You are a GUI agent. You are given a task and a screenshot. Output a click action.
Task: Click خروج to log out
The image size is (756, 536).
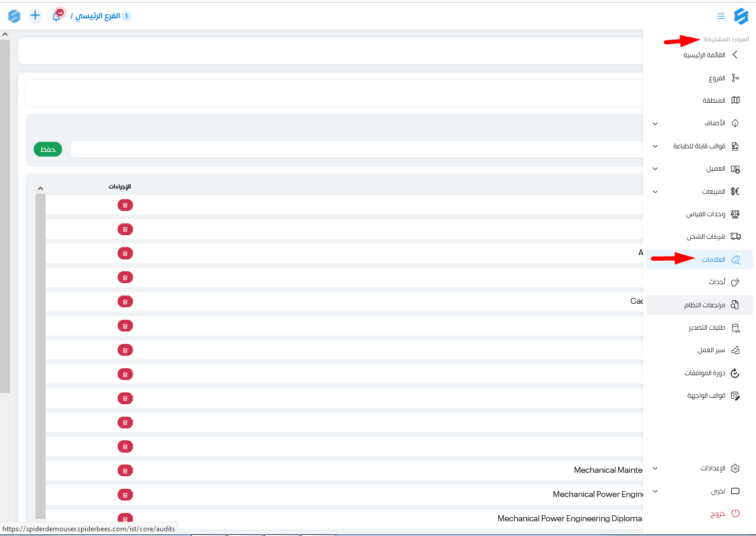point(717,514)
